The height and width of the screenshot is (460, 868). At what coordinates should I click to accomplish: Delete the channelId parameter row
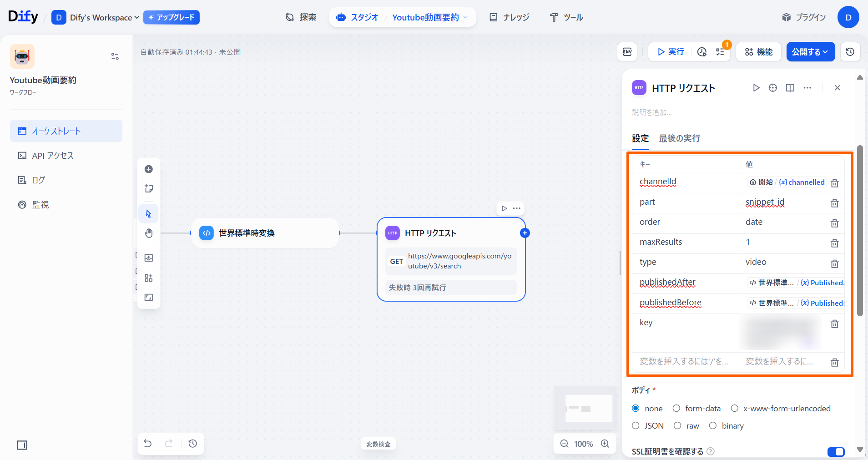(834, 183)
